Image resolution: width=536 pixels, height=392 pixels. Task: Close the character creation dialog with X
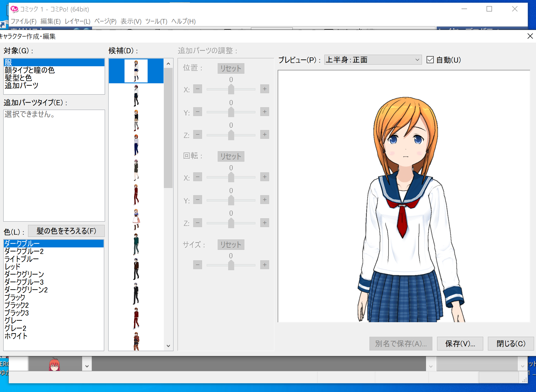pyautogui.click(x=530, y=36)
